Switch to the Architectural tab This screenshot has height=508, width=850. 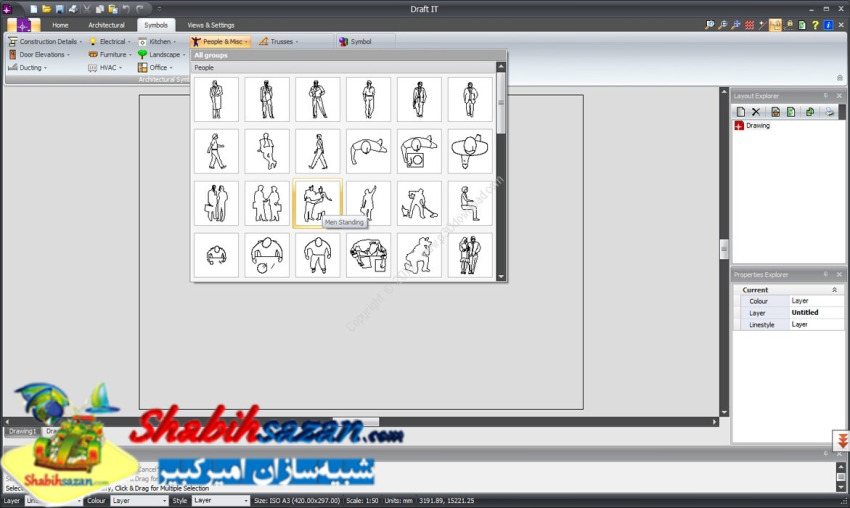(x=106, y=25)
